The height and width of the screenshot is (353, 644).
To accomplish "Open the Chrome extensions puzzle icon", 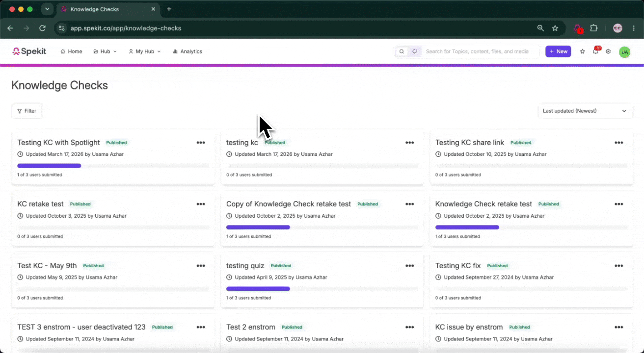I will (593, 28).
